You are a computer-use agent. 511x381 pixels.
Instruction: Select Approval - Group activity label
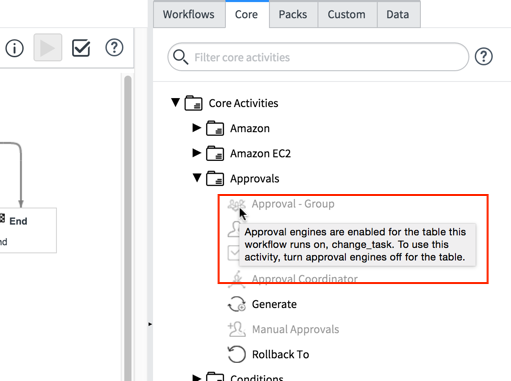coord(293,204)
